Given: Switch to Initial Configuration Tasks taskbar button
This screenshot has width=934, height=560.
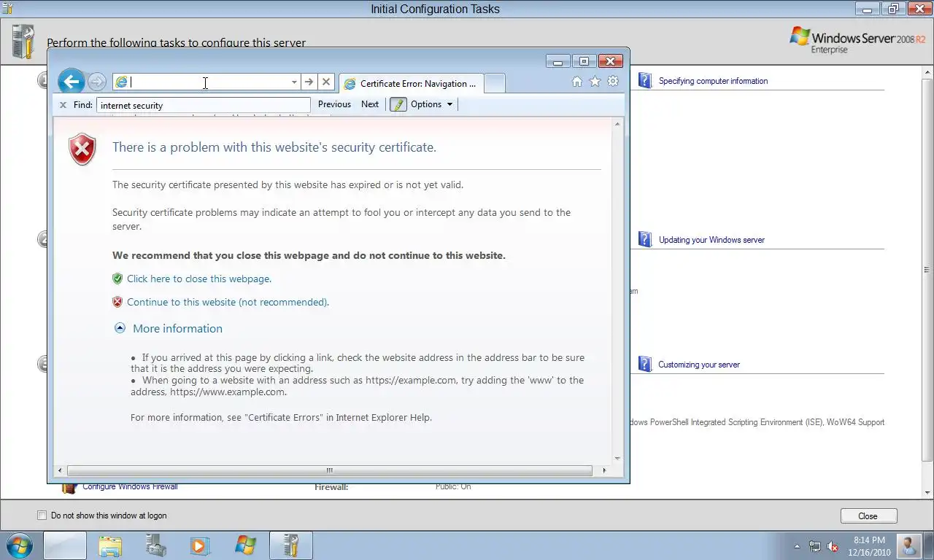Looking at the screenshot, I should (x=291, y=545).
